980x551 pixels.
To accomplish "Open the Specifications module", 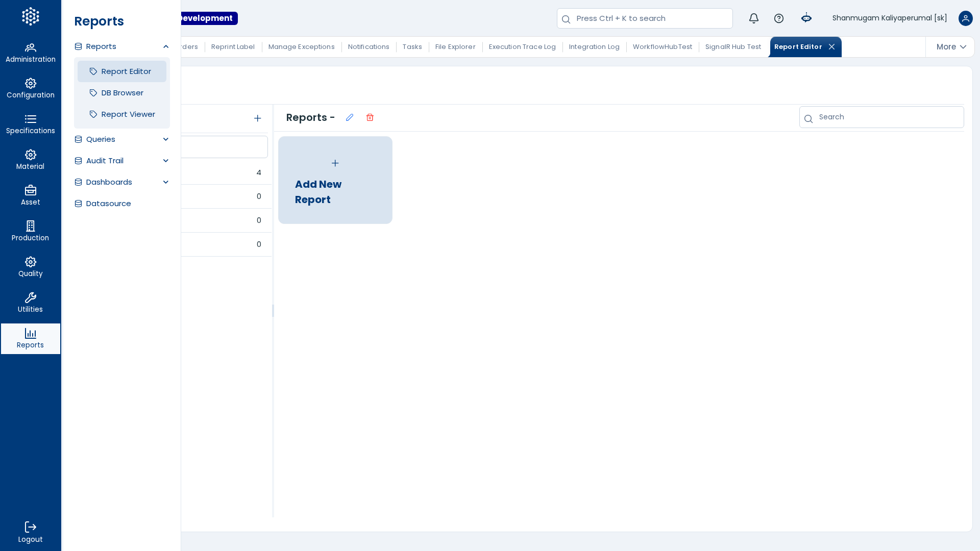I will [x=31, y=124].
